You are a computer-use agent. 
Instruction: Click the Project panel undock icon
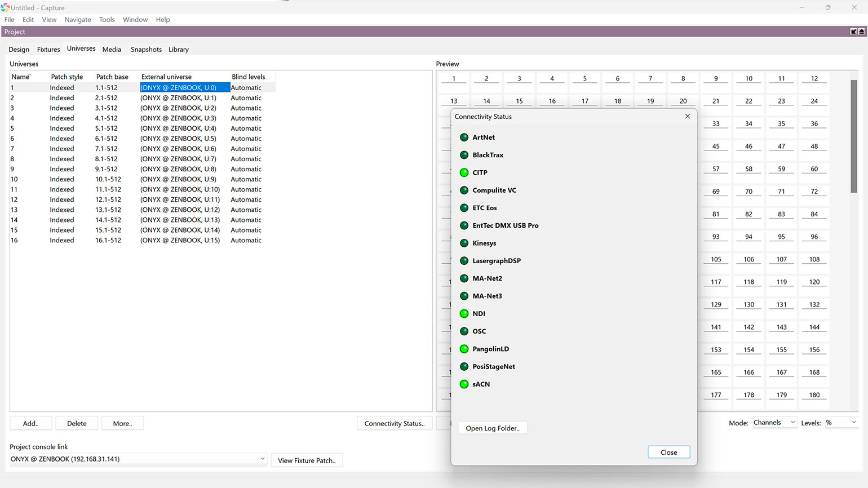[853, 32]
